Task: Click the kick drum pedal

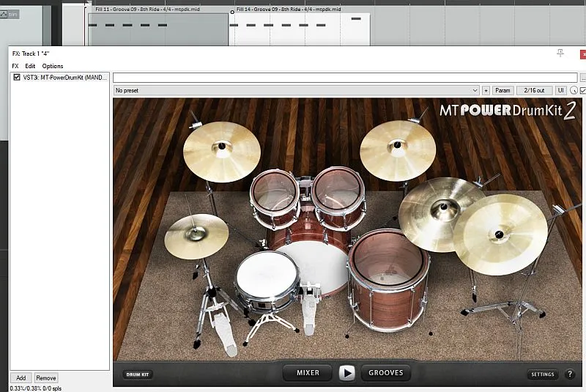Action: pyautogui.click(x=309, y=310)
